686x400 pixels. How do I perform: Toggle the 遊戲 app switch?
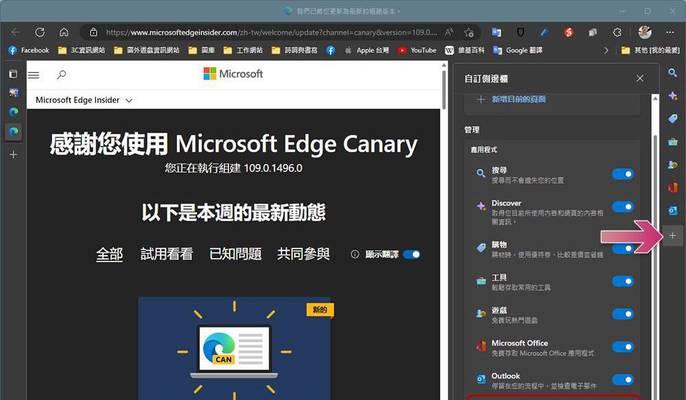click(x=623, y=314)
